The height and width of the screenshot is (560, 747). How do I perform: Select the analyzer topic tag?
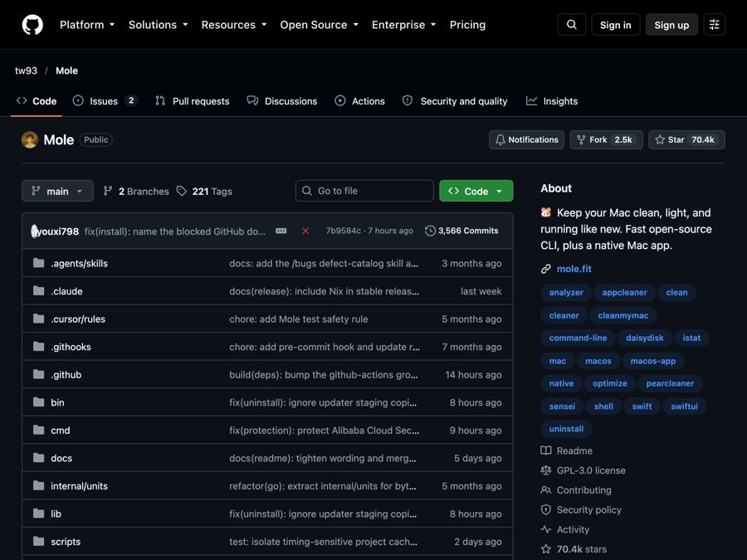click(x=566, y=292)
